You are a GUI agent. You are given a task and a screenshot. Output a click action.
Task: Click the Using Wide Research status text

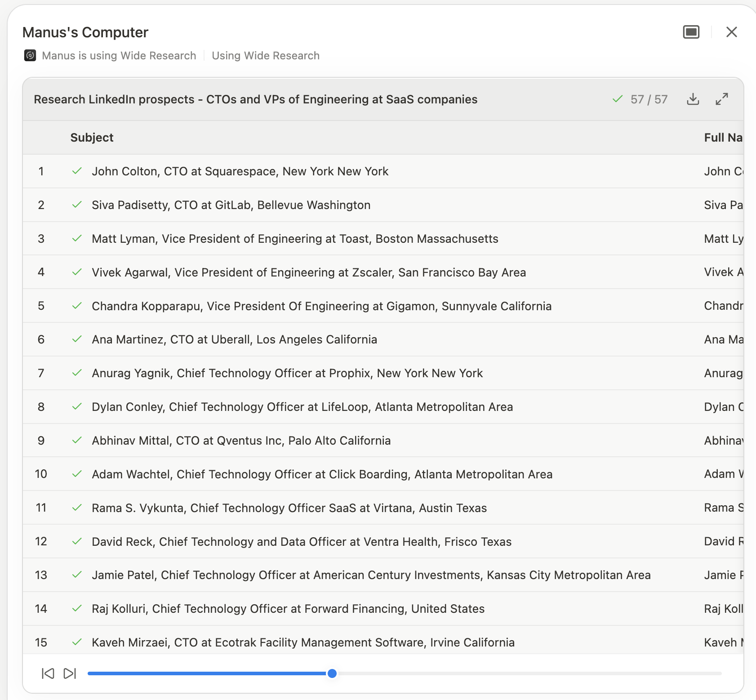coord(266,56)
